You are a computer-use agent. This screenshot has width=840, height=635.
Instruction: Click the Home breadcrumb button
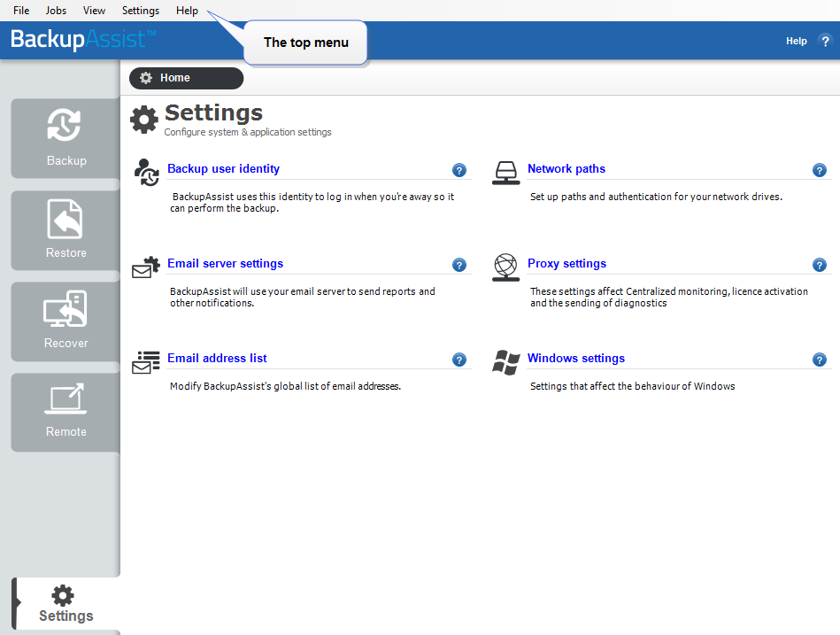(x=187, y=78)
